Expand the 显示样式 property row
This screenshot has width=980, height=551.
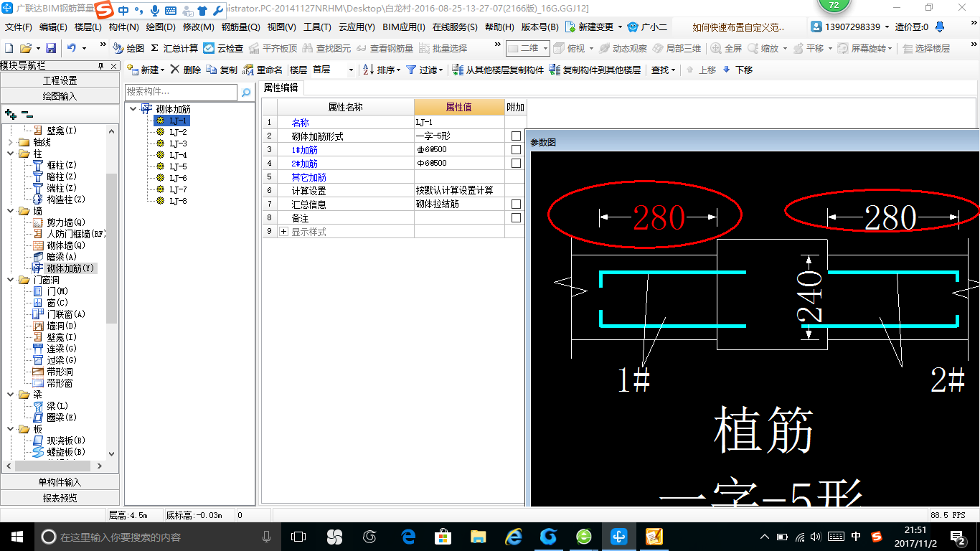pyautogui.click(x=283, y=232)
